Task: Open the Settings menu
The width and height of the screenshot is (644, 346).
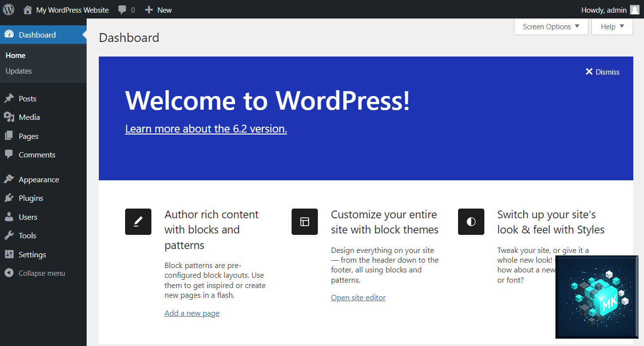Action: point(43,254)
